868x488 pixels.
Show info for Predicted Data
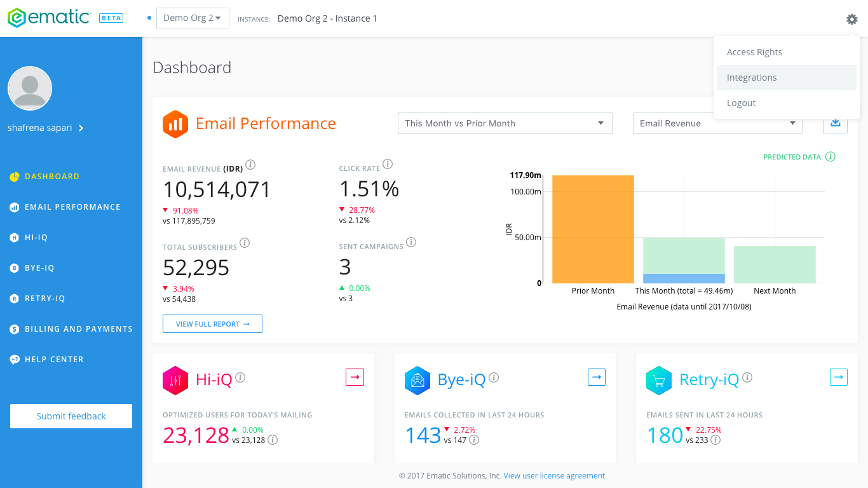coord(831,156)
